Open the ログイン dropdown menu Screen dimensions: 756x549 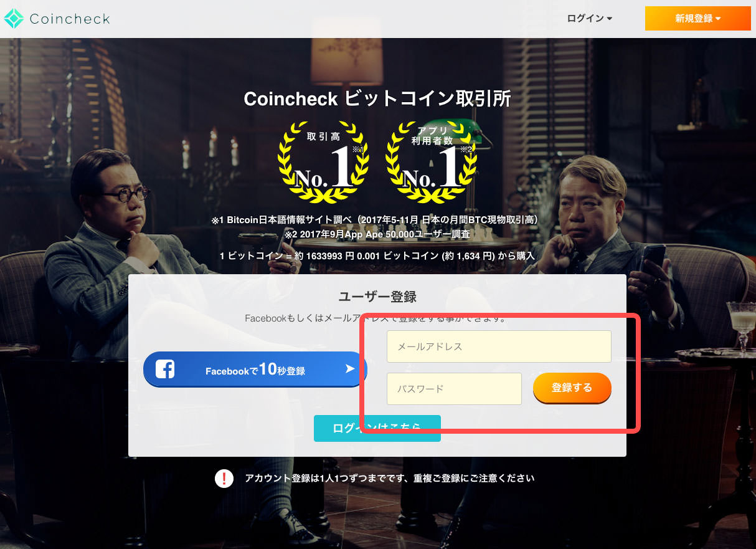589,19
